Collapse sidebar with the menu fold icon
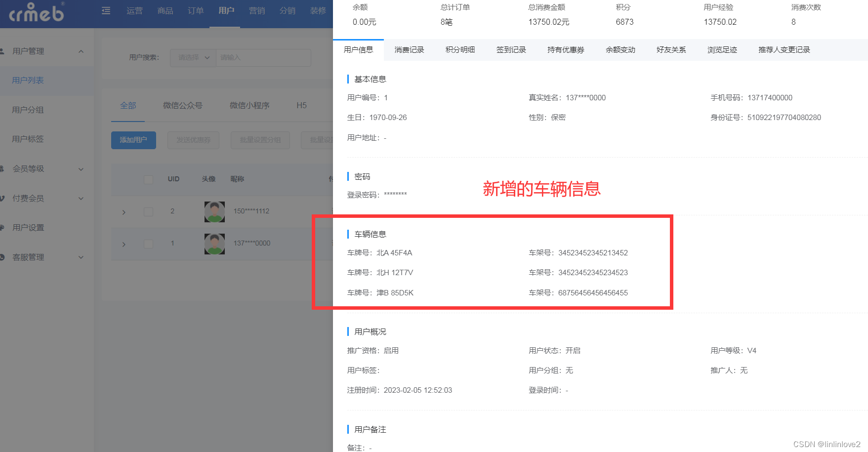The width and height of the screenshot is (868, 452). (106, 10)
